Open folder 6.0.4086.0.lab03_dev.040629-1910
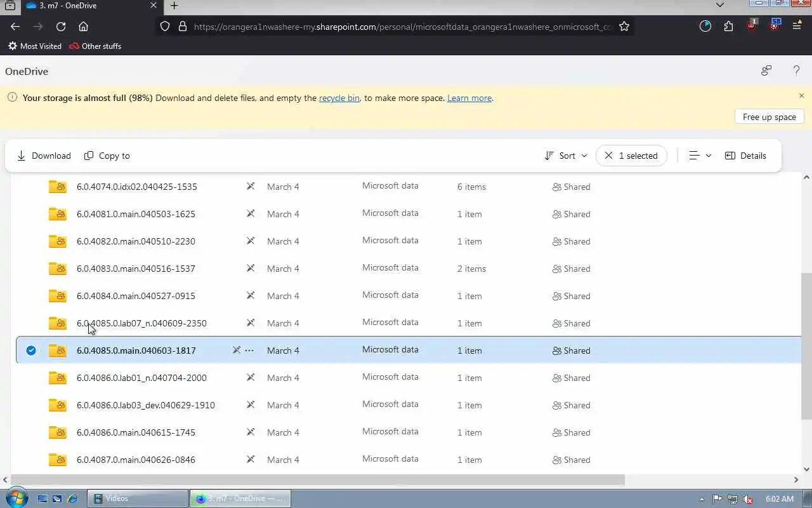The image size is (812, 508). click(146, 405)
